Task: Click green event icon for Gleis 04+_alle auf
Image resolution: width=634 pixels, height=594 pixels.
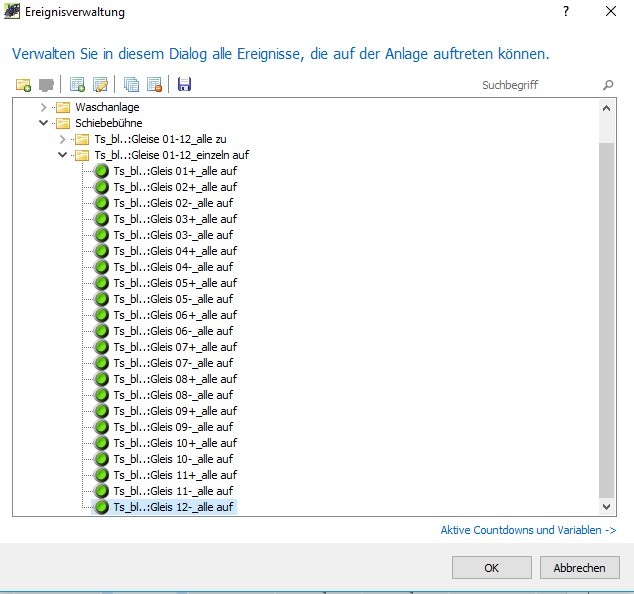Action: click(x=101, y=251)
